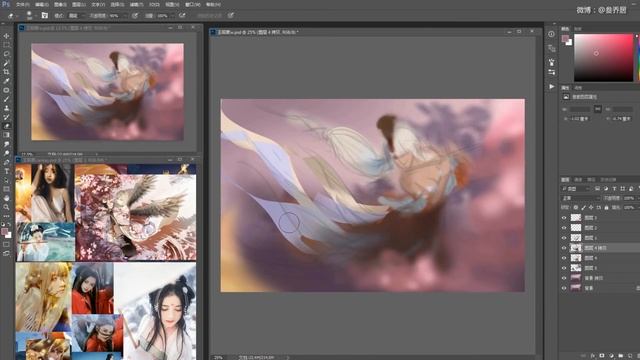Open layer filter kind dropdown
Screen dimensions: 640x360
coord(576,189)
